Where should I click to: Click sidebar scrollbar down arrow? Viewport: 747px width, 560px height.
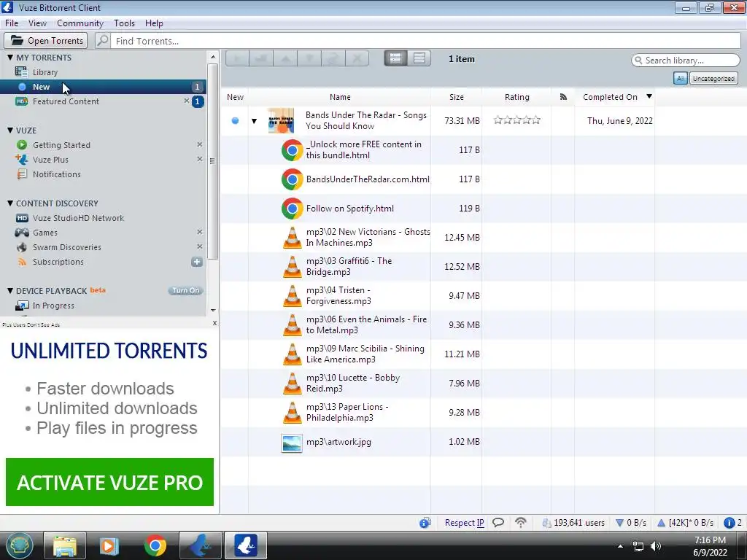[213, 310]
